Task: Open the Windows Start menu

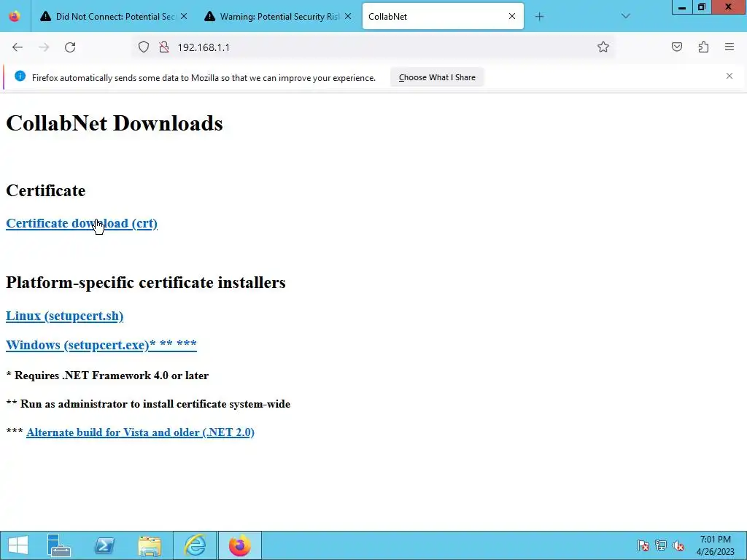Action: pos(18,545)
